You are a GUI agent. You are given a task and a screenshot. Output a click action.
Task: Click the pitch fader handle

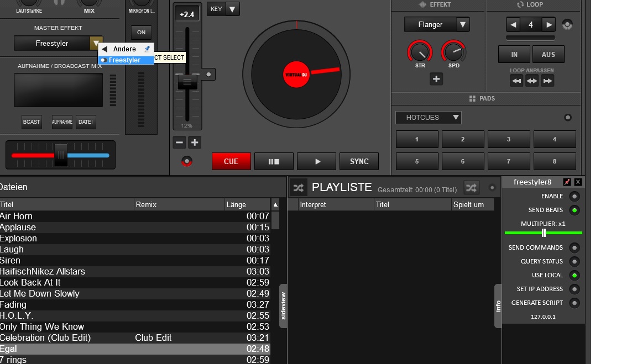coord(187,82)
